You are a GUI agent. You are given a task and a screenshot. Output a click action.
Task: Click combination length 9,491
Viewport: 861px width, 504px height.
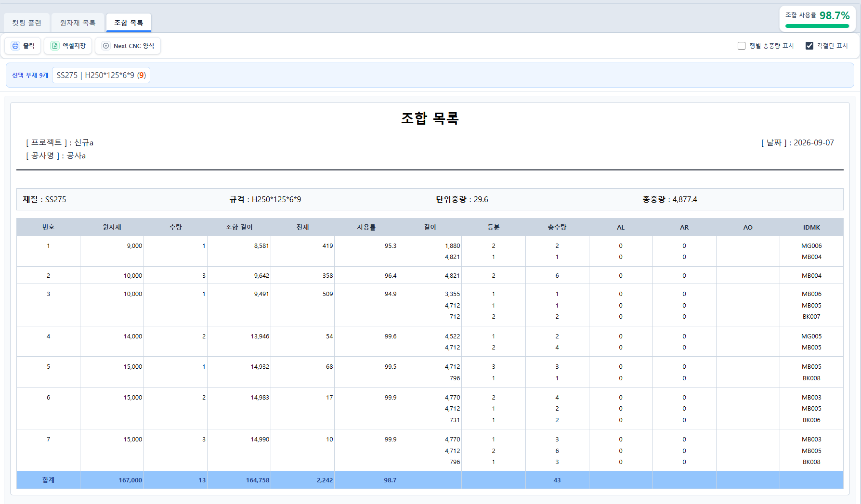click(261, 294)
